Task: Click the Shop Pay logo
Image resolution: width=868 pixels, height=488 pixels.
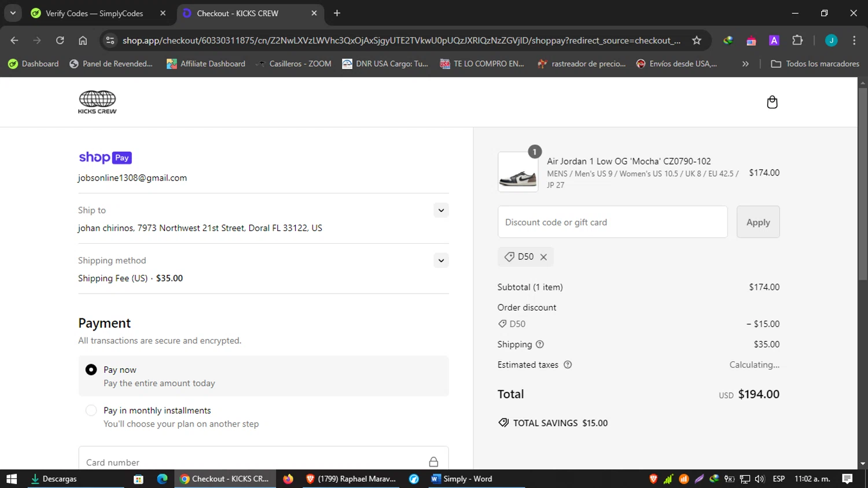Action: 105,157
